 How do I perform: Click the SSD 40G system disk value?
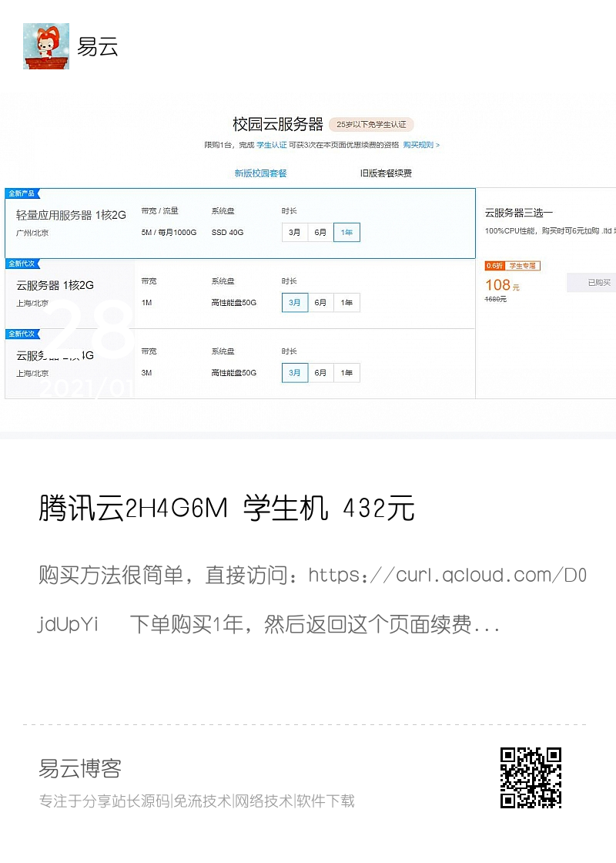[x=227, y=232]
